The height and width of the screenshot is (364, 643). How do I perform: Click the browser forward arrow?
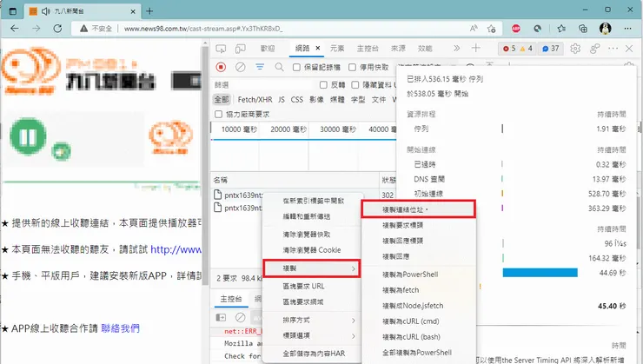(x=36, y=29)
